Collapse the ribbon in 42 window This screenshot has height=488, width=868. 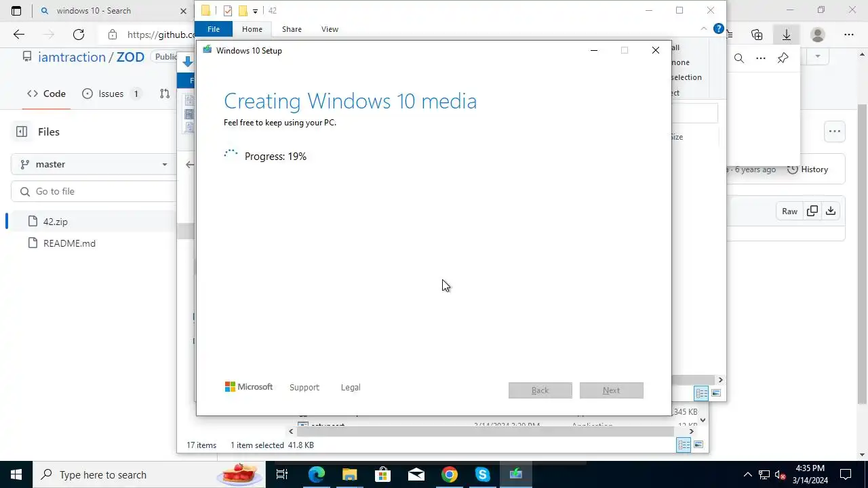pos(703,28)
